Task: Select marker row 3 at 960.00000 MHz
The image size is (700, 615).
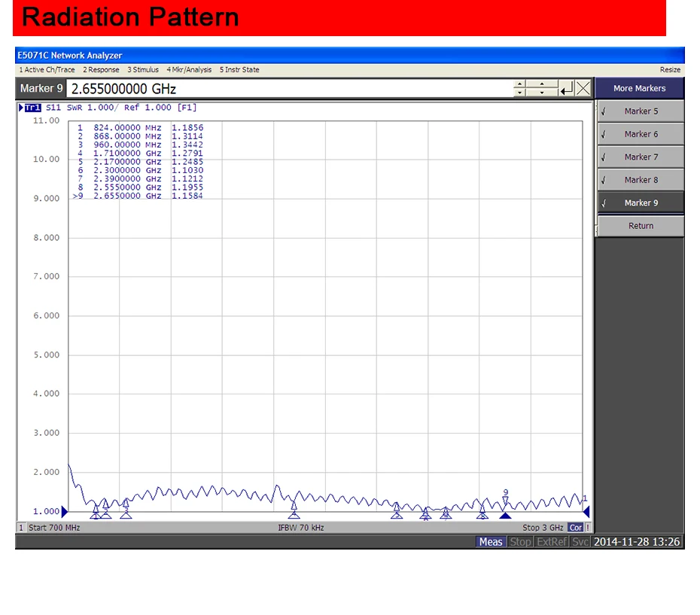Action: click(140, 145)
